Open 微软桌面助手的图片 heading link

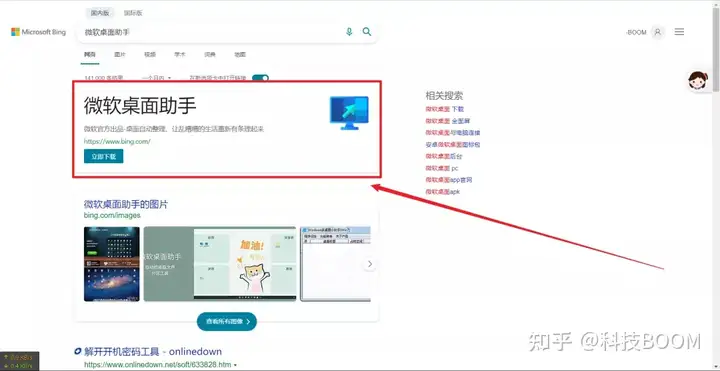tap(126, 204)
